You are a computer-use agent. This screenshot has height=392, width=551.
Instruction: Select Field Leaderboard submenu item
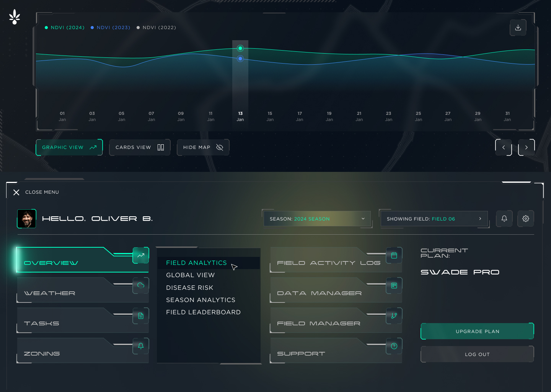[x=203, y=312]
